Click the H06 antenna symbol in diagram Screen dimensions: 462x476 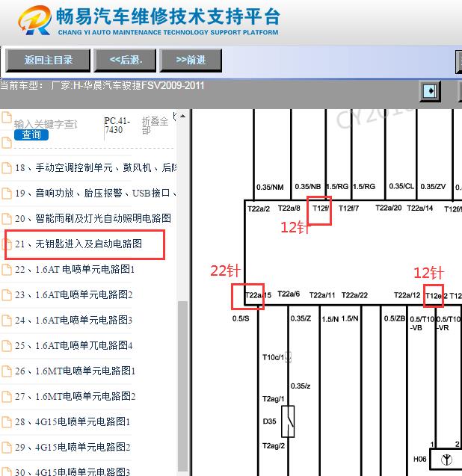click(446, 460)
